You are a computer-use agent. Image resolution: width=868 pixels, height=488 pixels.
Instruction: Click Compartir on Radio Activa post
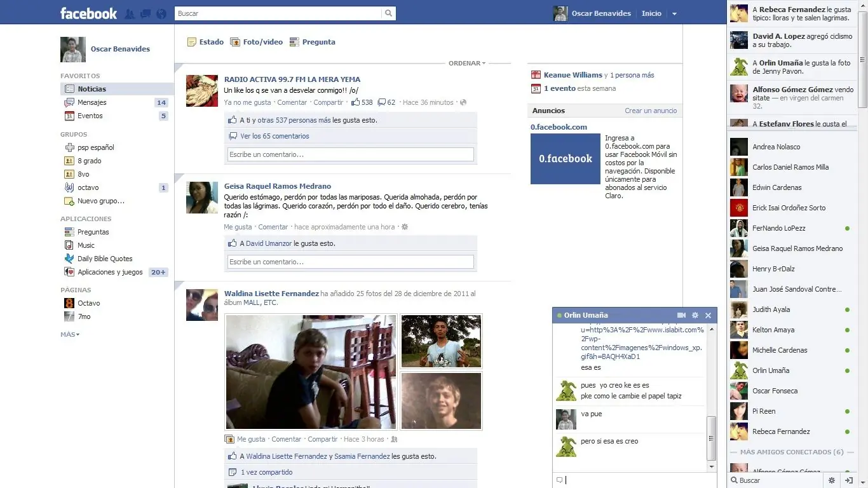[329, 102]
